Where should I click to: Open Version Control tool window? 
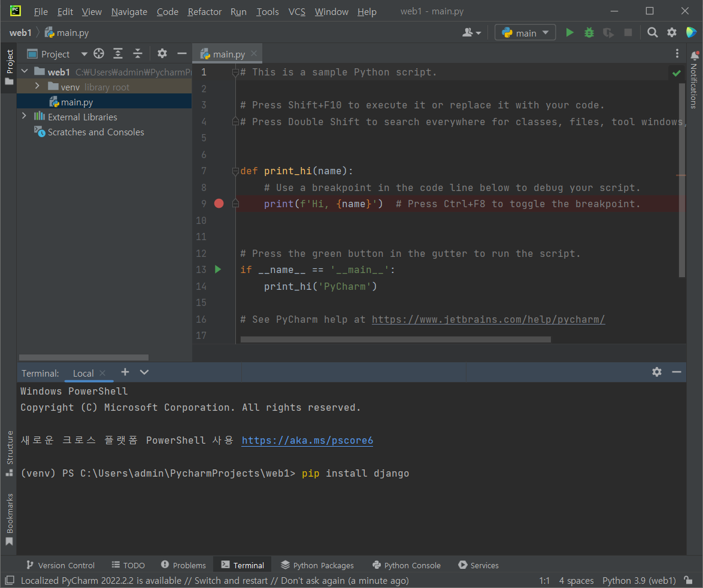(x=60, y=565)
